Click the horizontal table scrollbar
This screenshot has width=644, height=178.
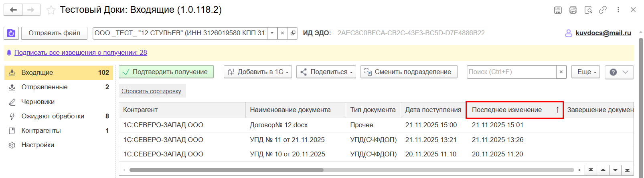click(x=227, y=170)
